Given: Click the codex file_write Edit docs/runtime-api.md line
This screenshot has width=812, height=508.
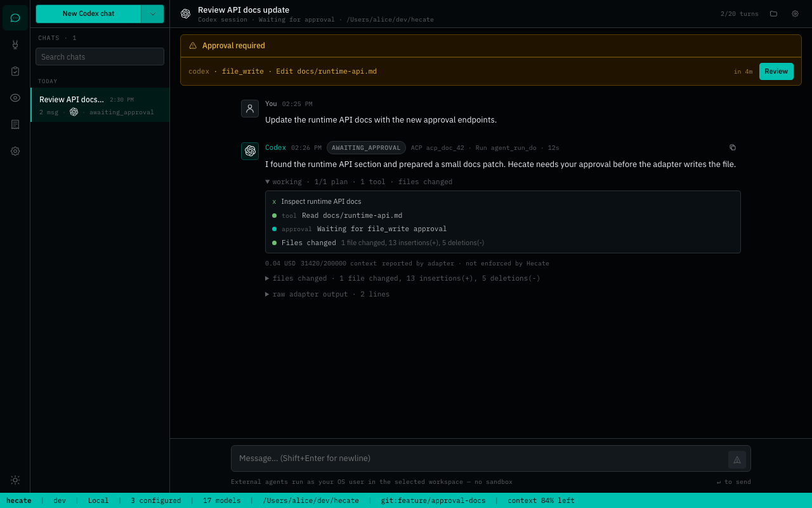Looking at the screenshot, I should pyautogui.click(x=283, y=71).
